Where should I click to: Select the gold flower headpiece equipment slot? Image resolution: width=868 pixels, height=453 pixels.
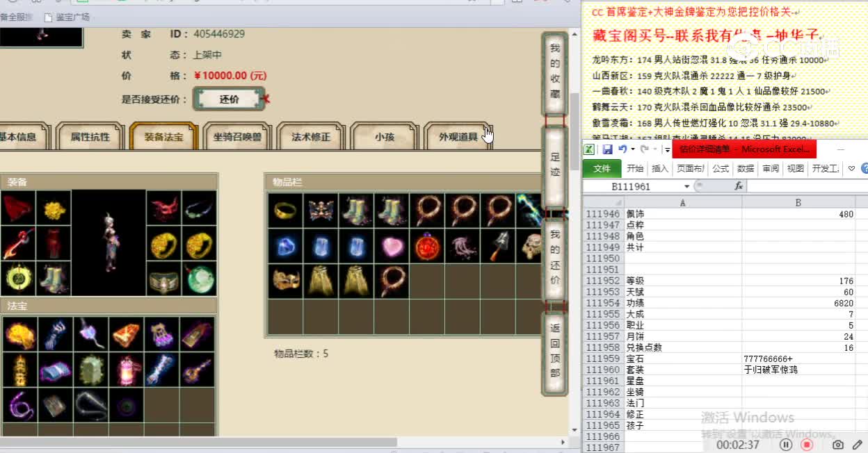(x=54, y=208)
